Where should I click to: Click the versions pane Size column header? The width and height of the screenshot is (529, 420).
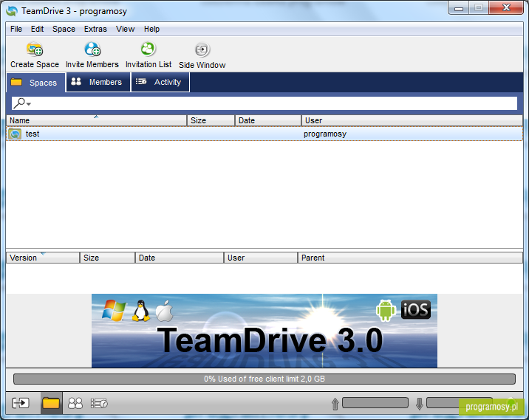pos(107,258)
